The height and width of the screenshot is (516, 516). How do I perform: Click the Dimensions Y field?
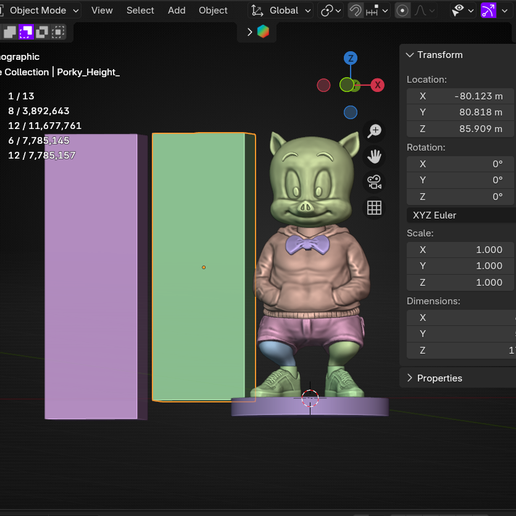[461, 334]
